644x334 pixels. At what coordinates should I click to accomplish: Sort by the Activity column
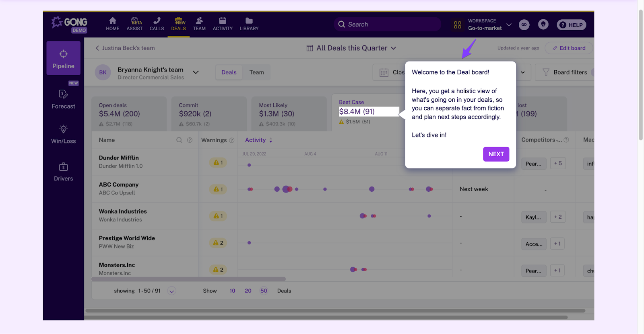(x=258, y=140)
